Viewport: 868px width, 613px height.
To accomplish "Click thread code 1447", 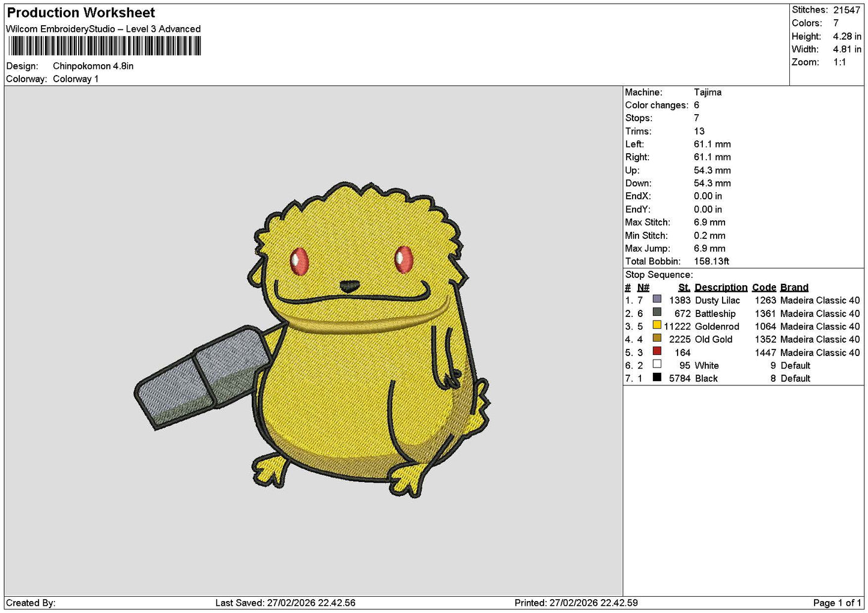I will (765, 352).
